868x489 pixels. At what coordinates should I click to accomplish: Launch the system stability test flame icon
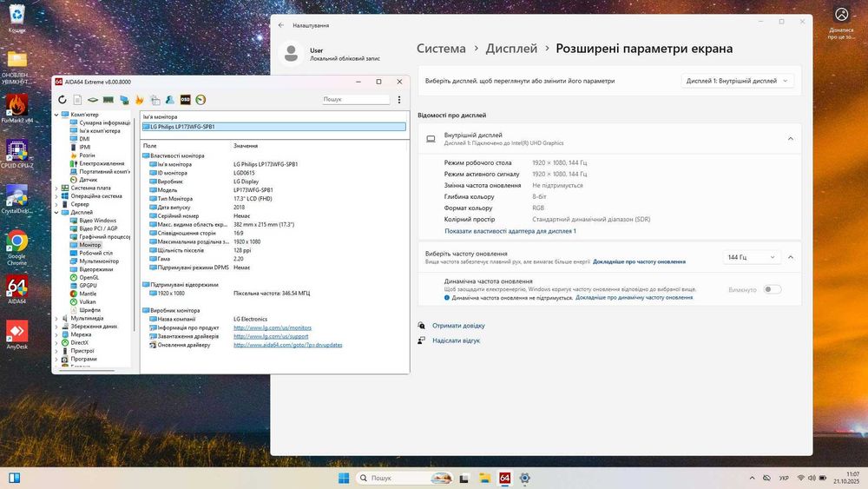click(140, 100)
